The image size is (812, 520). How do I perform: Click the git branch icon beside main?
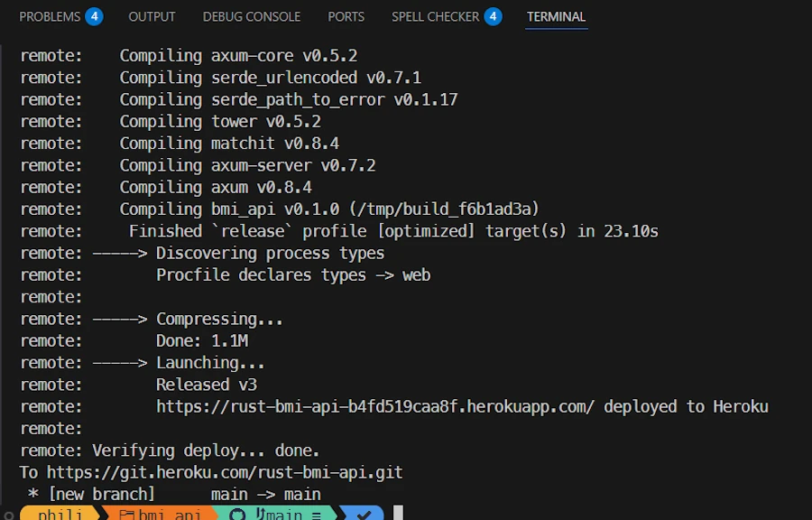(x=260, y=515)
